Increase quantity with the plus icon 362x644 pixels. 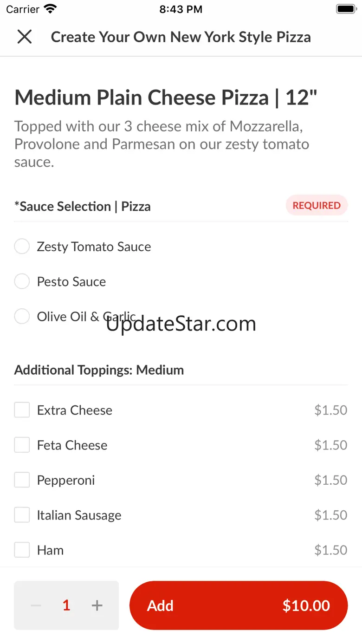pos(97,605)
